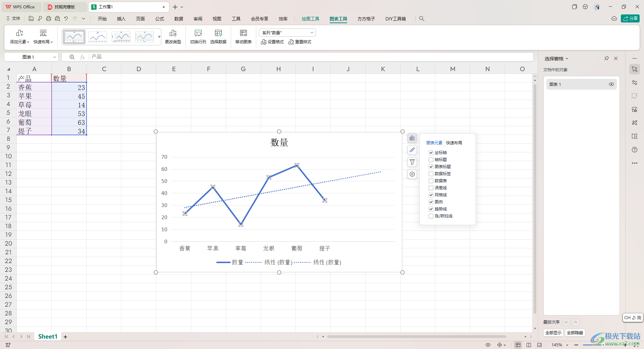Expand the chart styles gallery arrow
This screenshot has width=644, height=349.
point(159,37)
